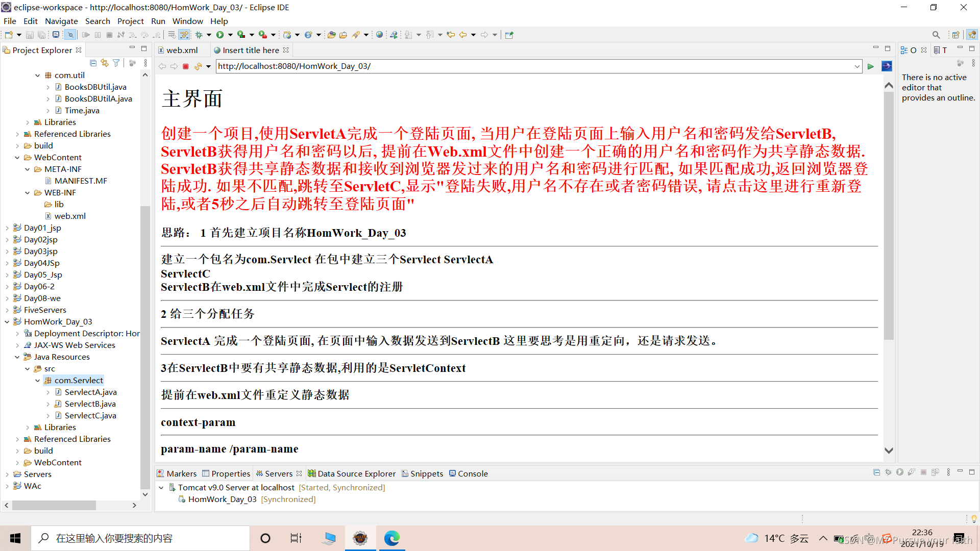Toggle the highlighted Skip All Breakpoints button

click(70, 35)
